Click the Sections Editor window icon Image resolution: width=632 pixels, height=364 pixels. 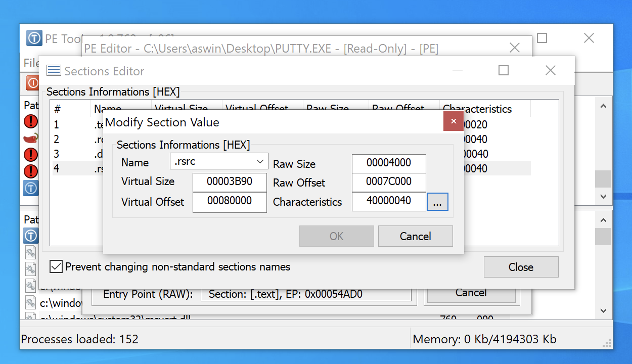(x=54, y=71)
